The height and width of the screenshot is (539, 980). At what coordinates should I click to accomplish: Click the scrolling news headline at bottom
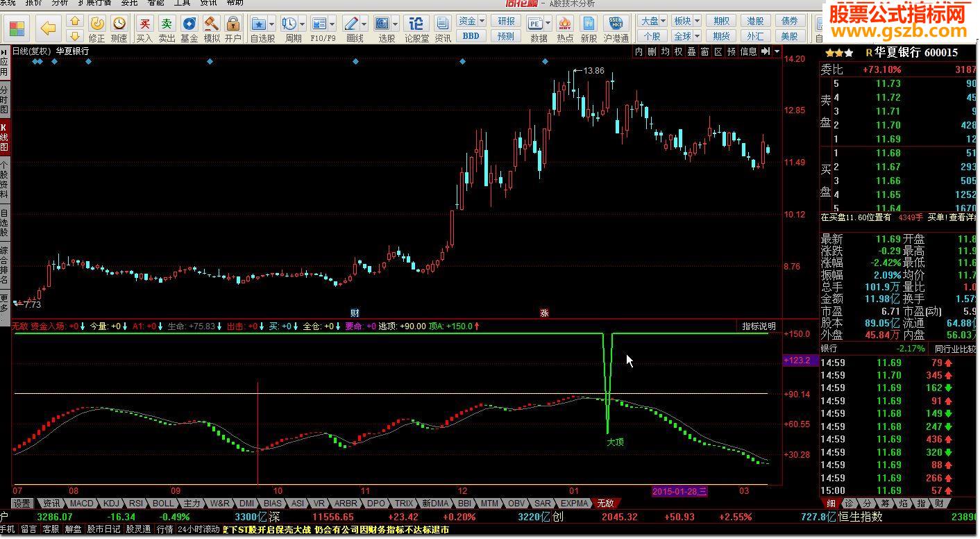tap(336, 529)
